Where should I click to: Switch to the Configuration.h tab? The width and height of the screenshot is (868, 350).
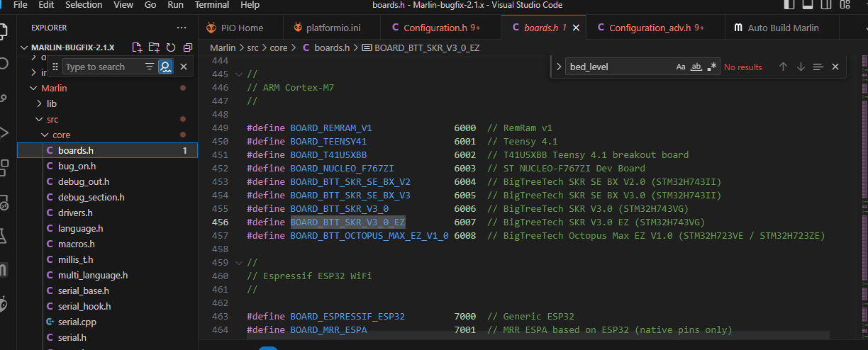point(442,28)
